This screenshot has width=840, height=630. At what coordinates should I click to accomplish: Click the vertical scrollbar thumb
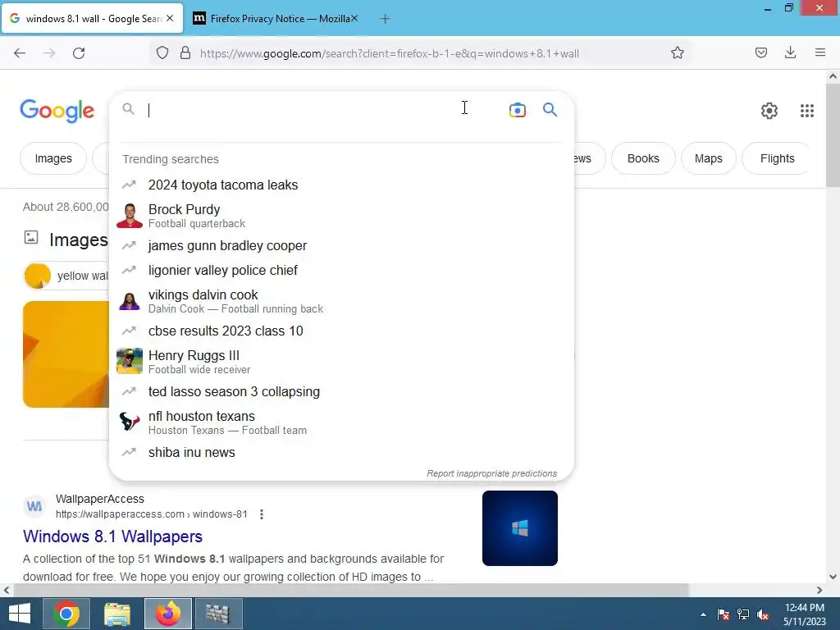click(x=833, y=135)
